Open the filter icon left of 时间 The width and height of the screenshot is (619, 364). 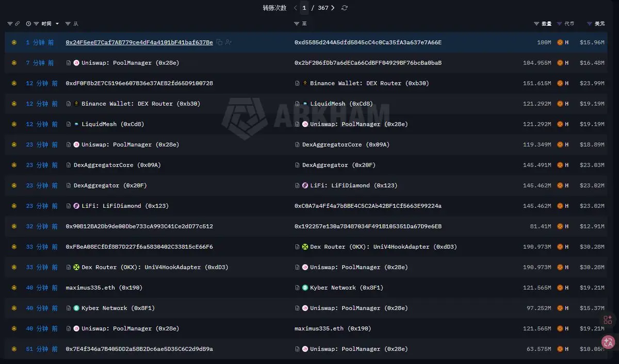[x=36, y=24]
